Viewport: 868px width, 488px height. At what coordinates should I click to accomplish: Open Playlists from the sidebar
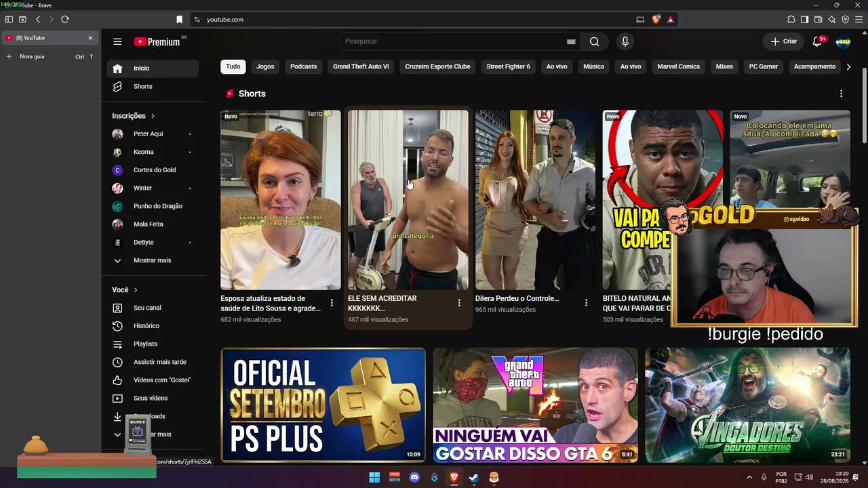(x=153, y=344)
